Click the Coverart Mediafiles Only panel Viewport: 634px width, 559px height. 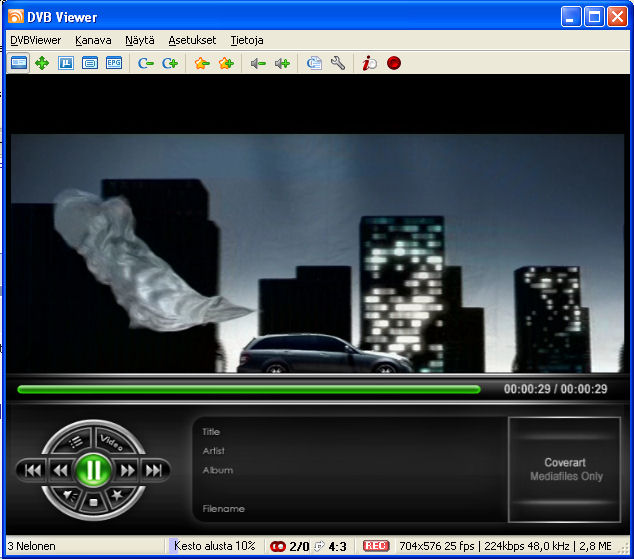pyautogui.click(x=564, y=469)
